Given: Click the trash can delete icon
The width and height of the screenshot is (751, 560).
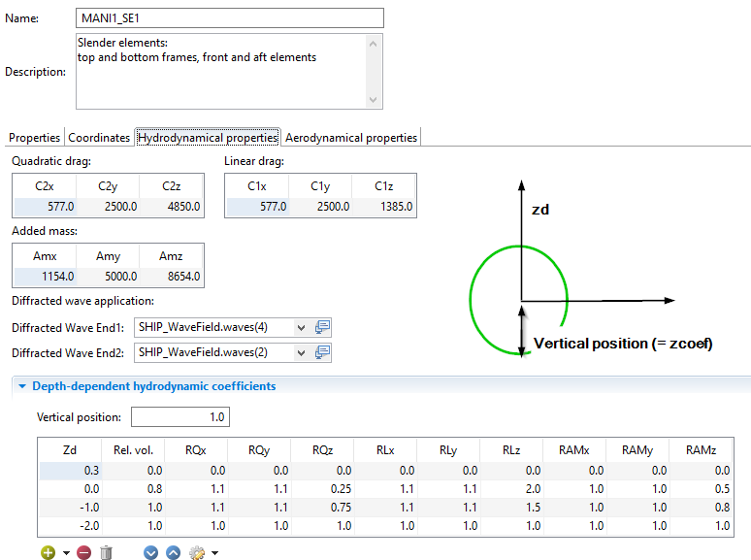Looking at the screenshot, I should [107, 552].
